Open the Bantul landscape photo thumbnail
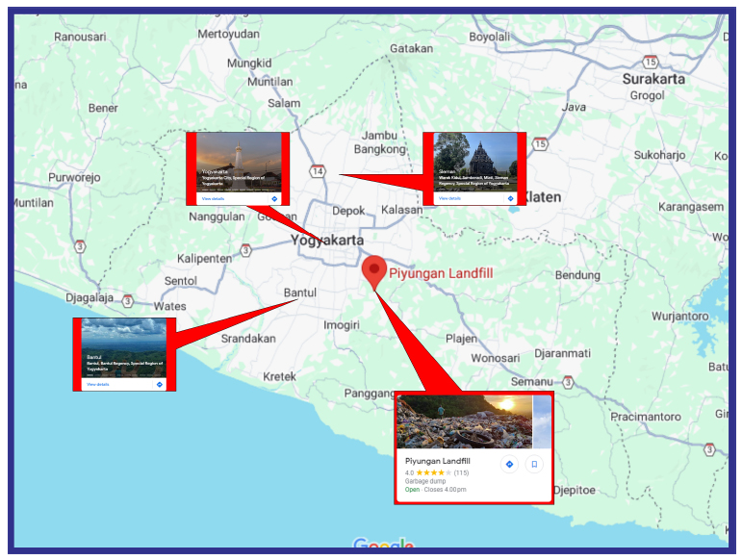 [124, 348]
